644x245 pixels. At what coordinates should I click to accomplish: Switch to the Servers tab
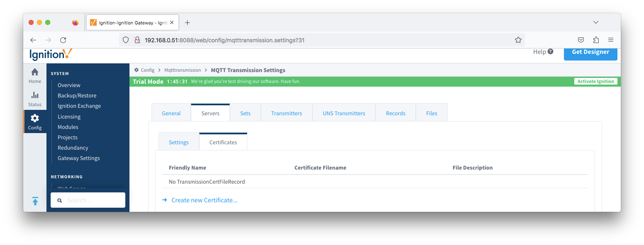pyautogui.click(x=210, y=113)
